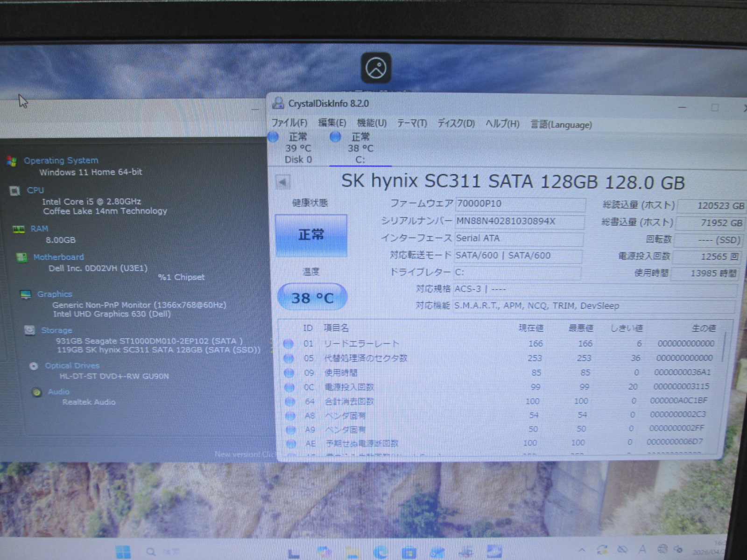Click the 正常 health status button
The width and height of the screenshot is (747, 560).
click(311, 235)
